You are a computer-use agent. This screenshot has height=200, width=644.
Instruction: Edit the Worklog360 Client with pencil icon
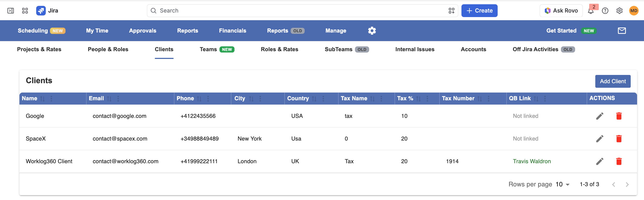click(x=600, y=161)
